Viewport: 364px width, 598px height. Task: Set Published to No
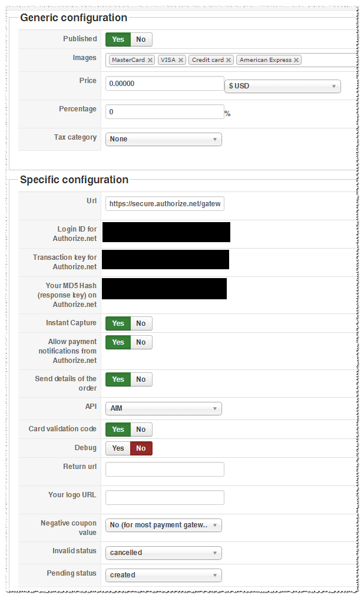point(141,39)
